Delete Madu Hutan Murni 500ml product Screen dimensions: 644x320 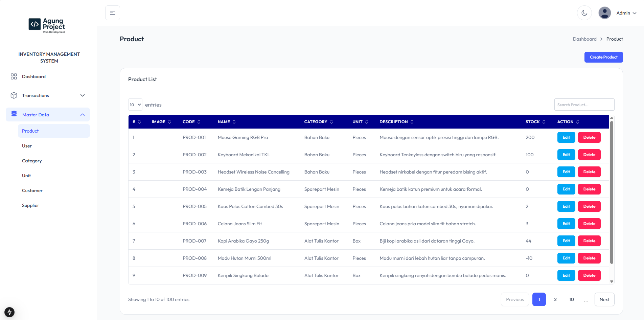point(589,258)
